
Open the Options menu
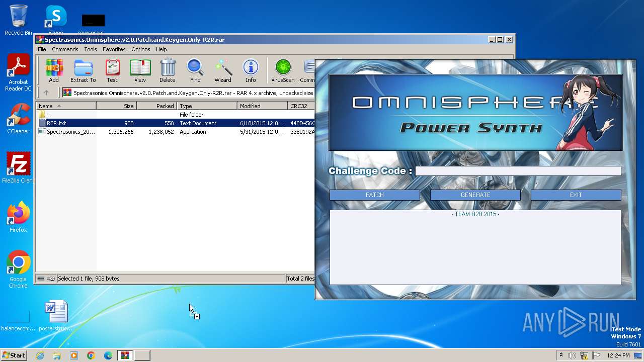[x=141, y=49]
